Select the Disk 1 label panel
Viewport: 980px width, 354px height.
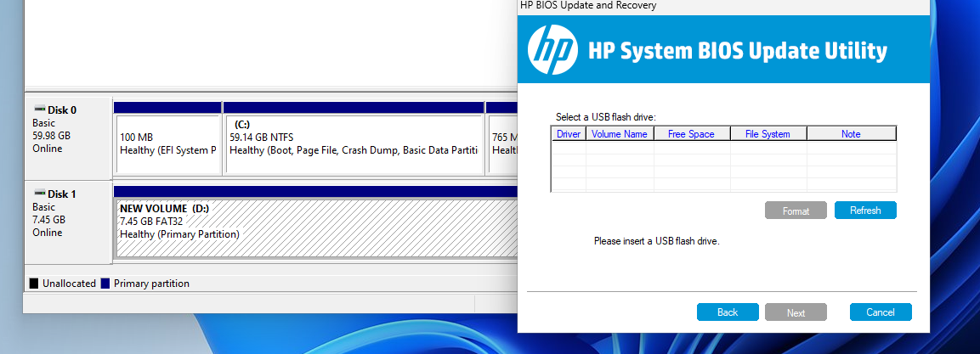[67, 221]
